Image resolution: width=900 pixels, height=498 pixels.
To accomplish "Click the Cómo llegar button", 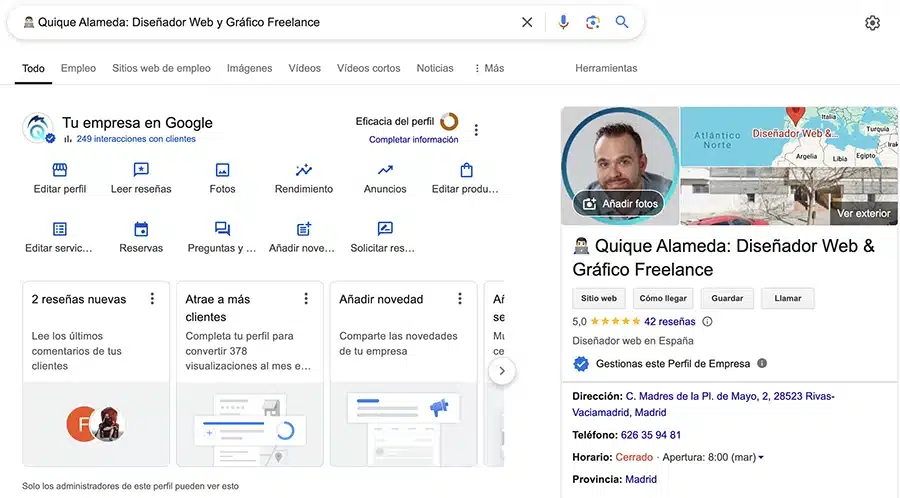I will pos(663,298).
